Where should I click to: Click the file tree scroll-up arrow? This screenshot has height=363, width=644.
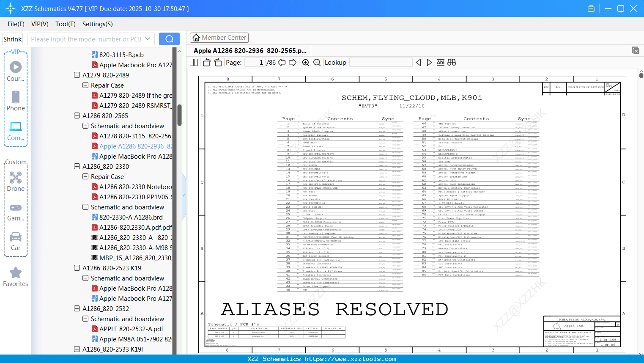click(179, 51)
